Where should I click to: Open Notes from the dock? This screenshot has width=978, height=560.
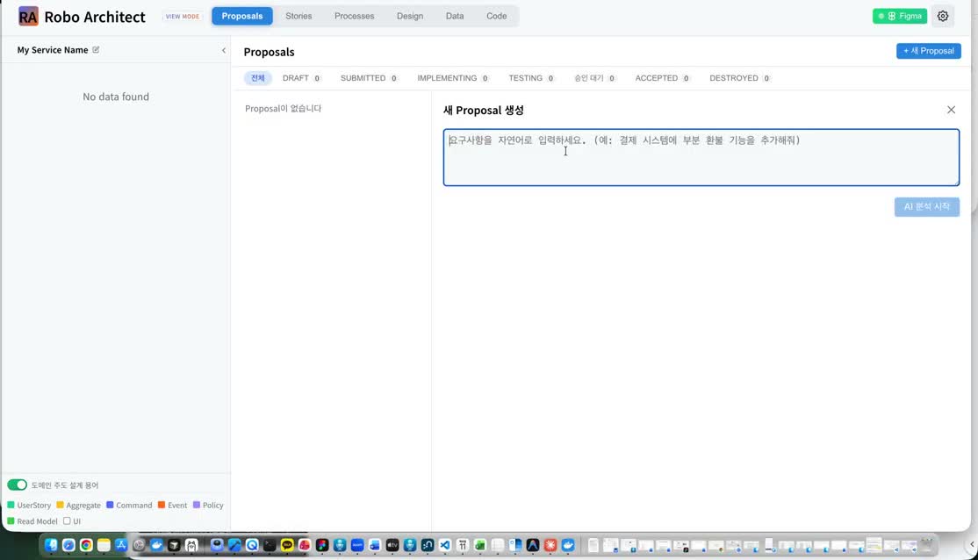coord(104,545)
